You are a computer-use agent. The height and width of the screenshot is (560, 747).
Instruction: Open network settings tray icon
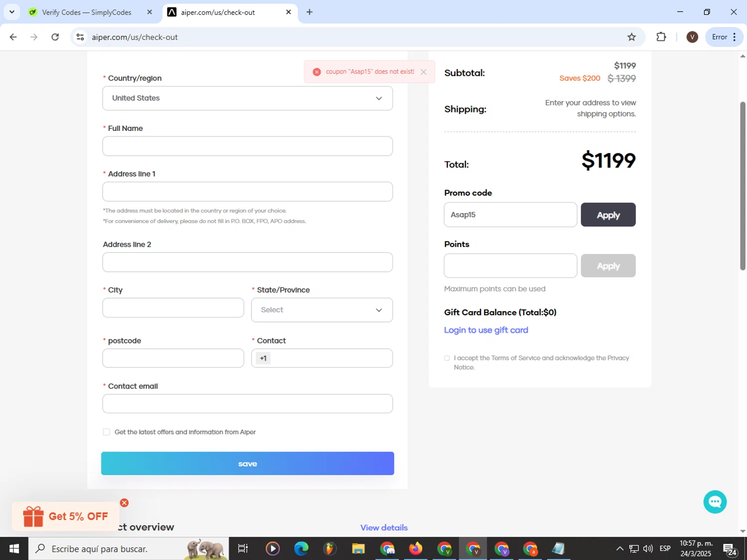click(633, 549)
